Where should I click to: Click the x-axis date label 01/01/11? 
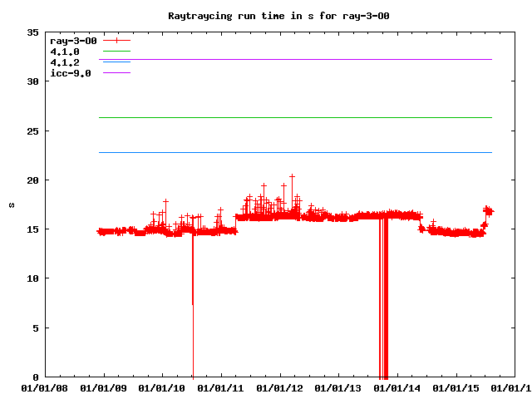click(x=221, y=387)
